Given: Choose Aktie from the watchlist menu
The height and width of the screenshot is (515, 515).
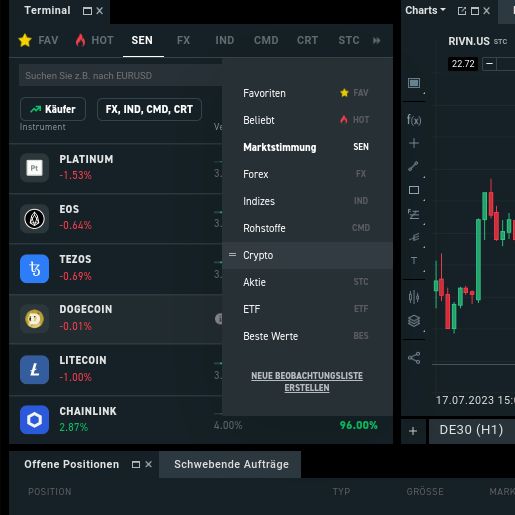Looking at the screenshot, I should point(307,282).
